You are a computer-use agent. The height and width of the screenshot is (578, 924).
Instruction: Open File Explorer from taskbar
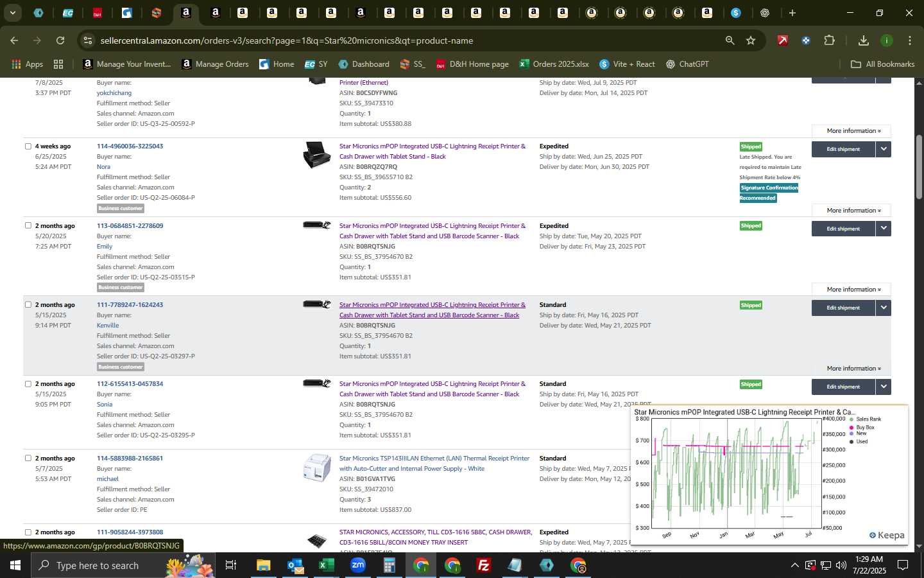click(264, 565)
